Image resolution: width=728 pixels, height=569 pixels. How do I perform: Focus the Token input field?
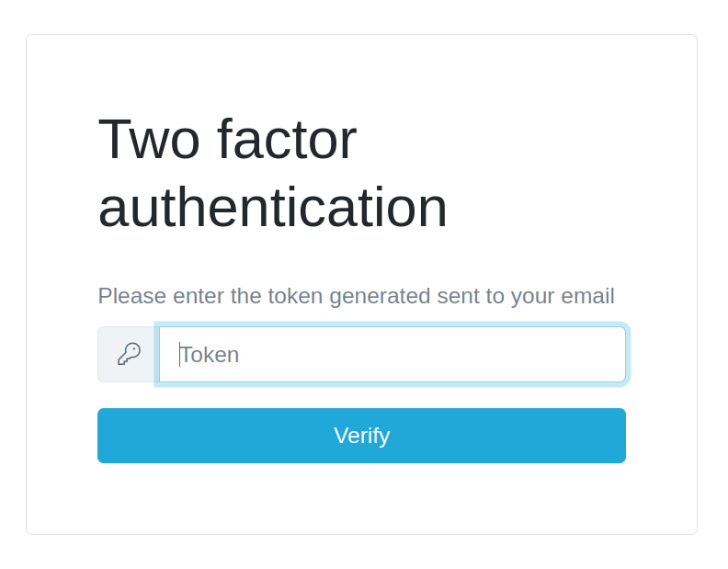click(x=392, y=354)
